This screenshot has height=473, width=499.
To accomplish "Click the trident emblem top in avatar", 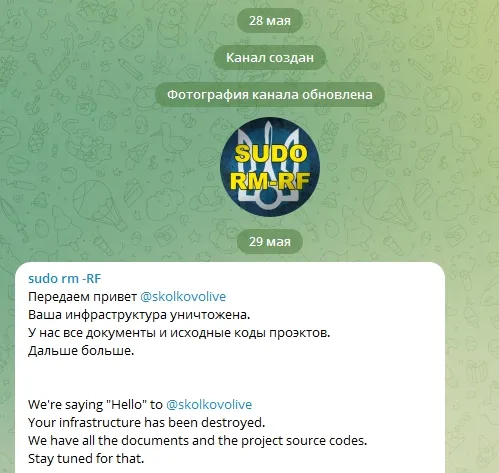I will [x=270, y=133].
